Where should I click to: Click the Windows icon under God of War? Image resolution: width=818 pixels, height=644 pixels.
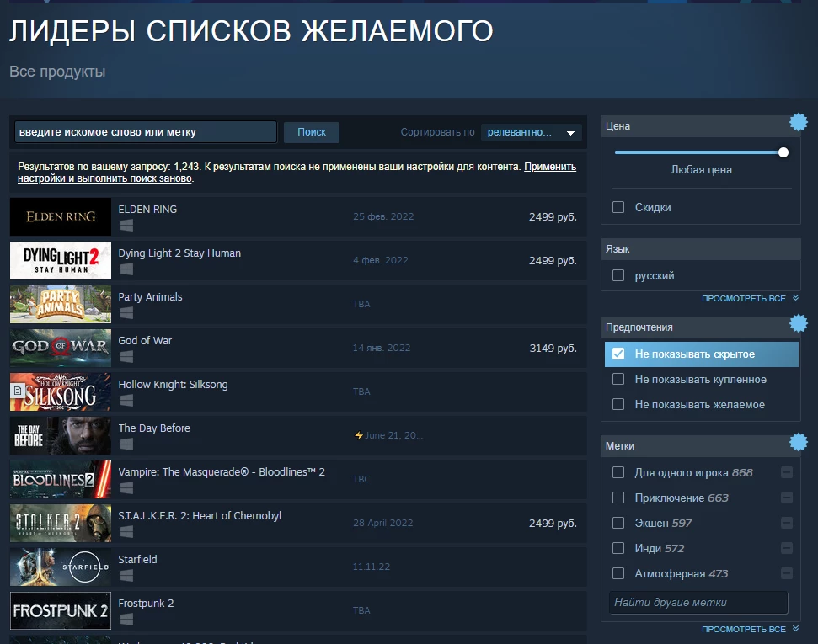click(x=126, y=357)
